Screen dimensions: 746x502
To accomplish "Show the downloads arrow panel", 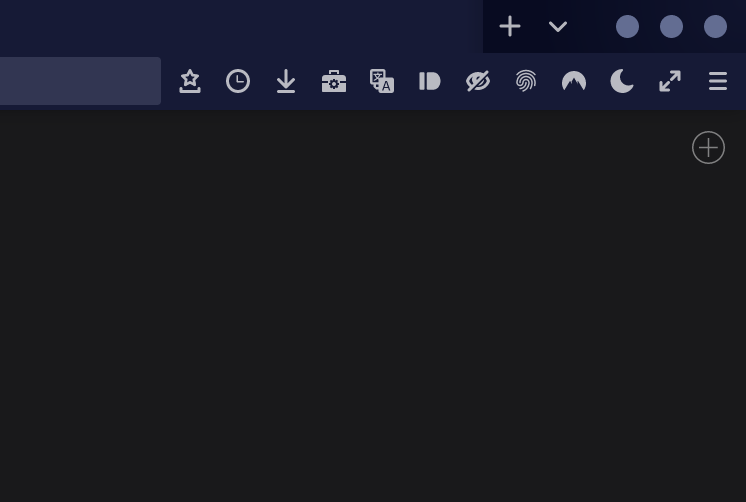I will tap(286, 81).
